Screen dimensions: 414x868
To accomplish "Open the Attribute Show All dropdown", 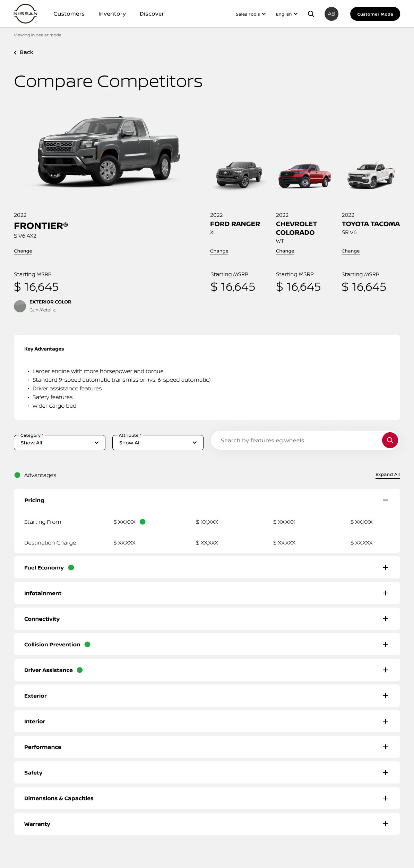I will point(158,443).
